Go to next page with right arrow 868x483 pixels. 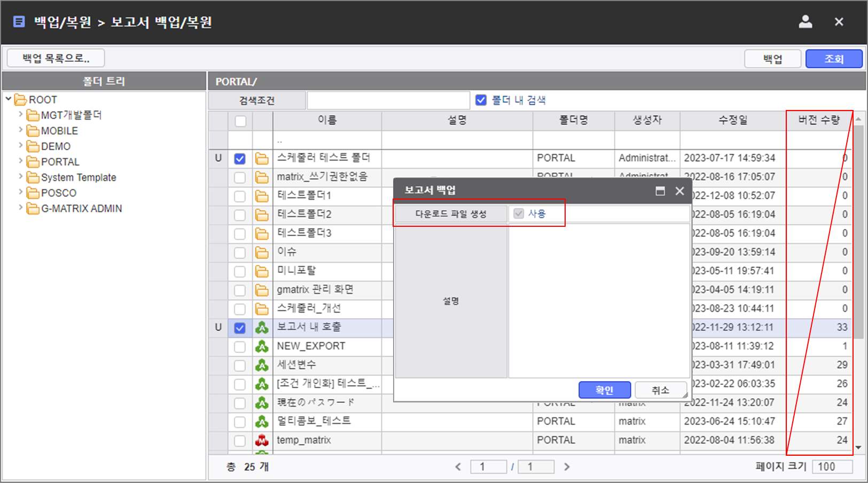coord(567,467)
